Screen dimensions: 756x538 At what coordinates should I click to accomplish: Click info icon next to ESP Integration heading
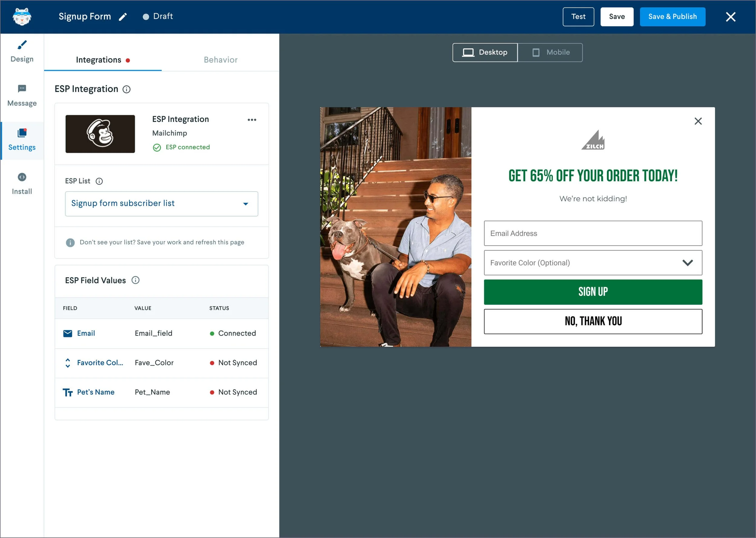coord(126,90)
